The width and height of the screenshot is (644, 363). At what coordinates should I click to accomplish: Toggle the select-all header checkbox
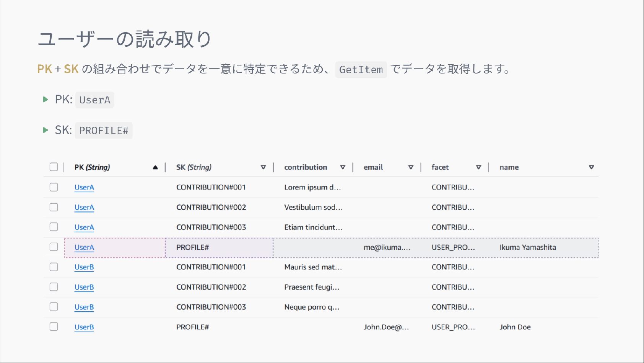coord(54,167)
